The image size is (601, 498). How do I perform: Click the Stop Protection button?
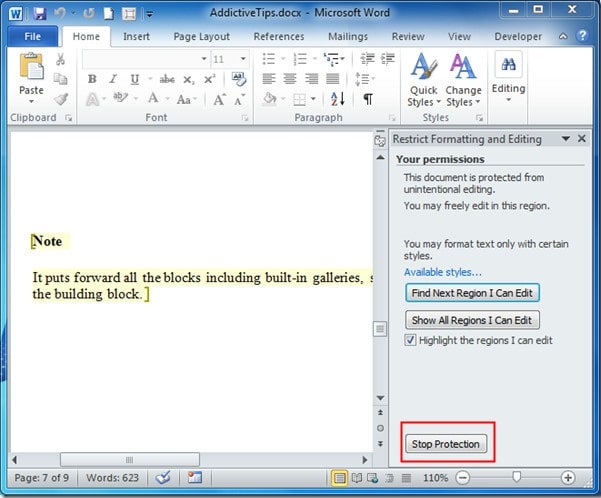point(446,444)
